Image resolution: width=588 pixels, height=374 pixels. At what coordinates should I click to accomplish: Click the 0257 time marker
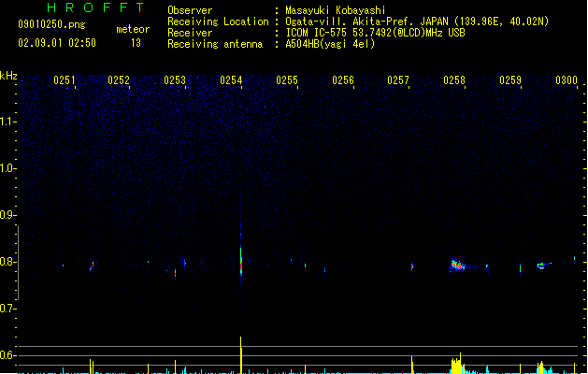click(398, 80)
